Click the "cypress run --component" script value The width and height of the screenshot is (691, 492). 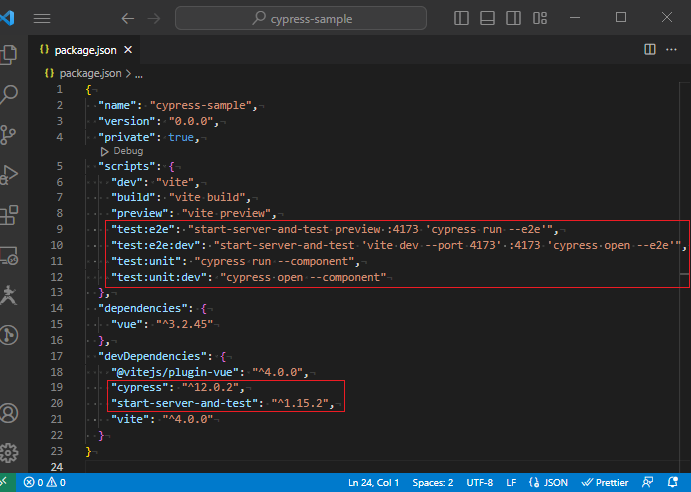pos(277,261)
